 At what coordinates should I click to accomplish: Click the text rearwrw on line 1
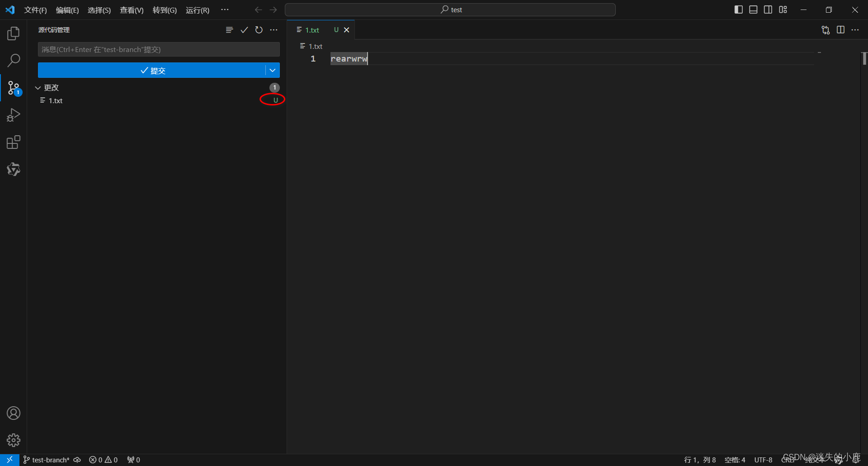[x=349, y=58]
